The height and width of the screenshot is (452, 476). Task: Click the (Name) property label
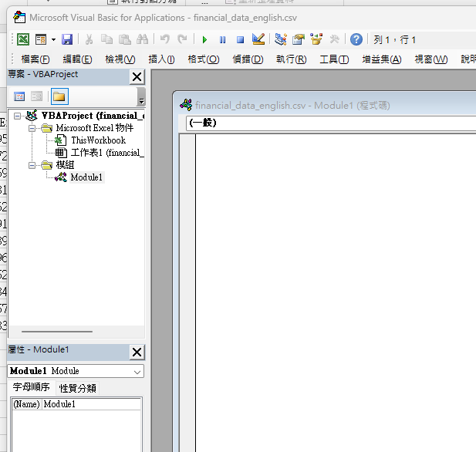26,404
